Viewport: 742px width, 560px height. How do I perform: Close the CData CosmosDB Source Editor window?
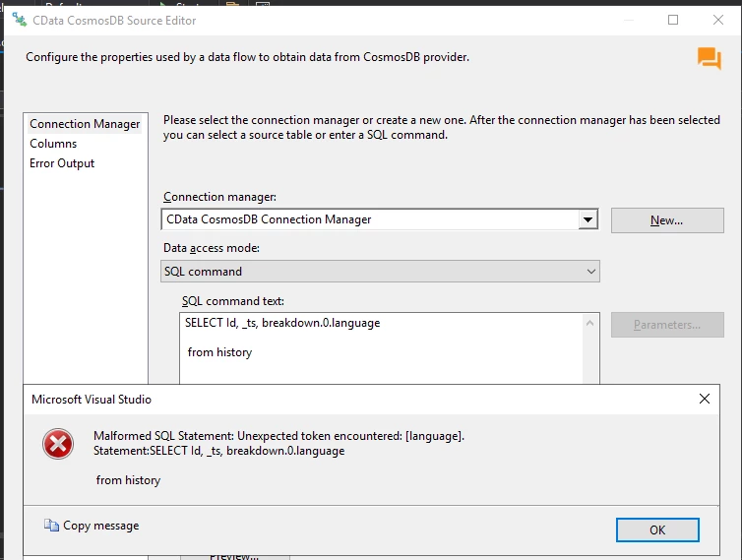tap(717, 20)
